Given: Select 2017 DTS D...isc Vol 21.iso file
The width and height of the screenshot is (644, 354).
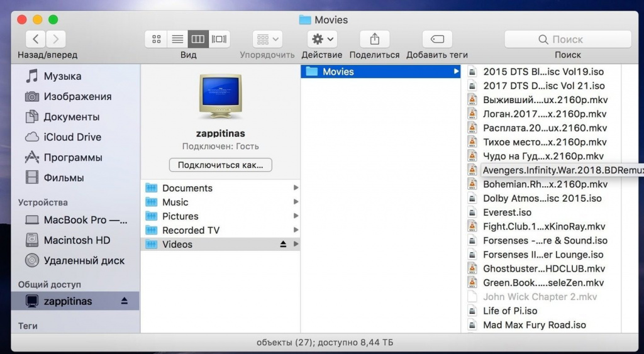Looking at the screenshot, I should tap(542, 86).
